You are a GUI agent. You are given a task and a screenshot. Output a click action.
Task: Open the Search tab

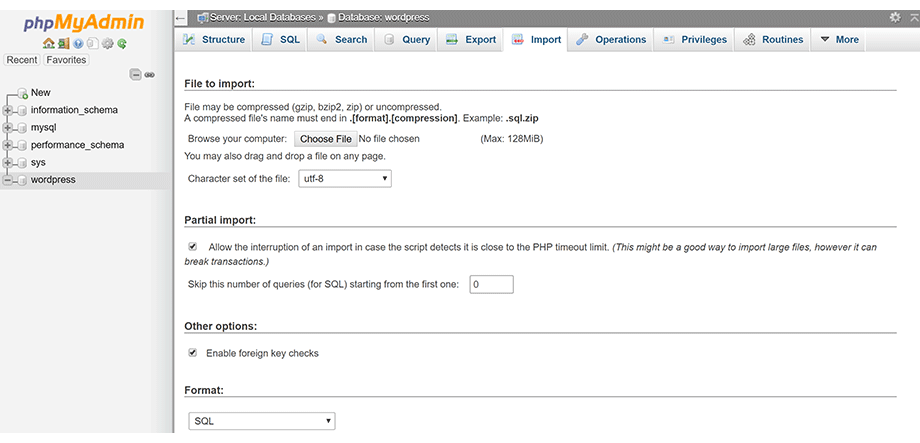pyautogui.click(x=342, y=40)
